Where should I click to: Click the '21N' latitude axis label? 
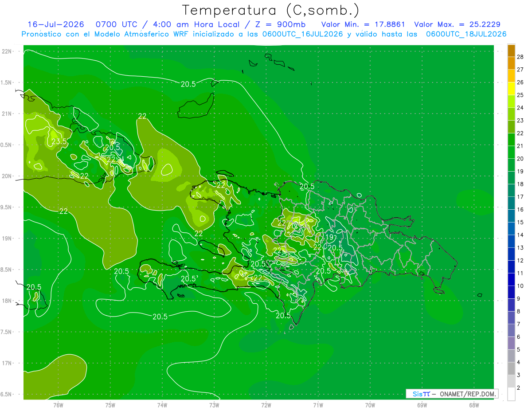[x=7, y=114]
